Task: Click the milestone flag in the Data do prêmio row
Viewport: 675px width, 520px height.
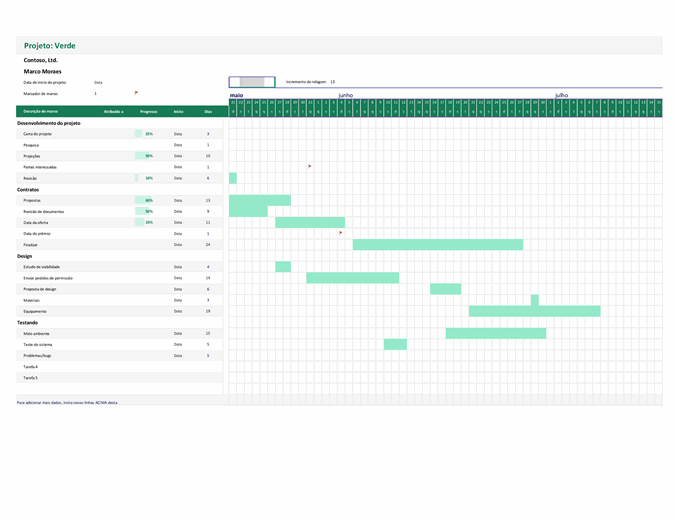Action: [x=341, y=233]
